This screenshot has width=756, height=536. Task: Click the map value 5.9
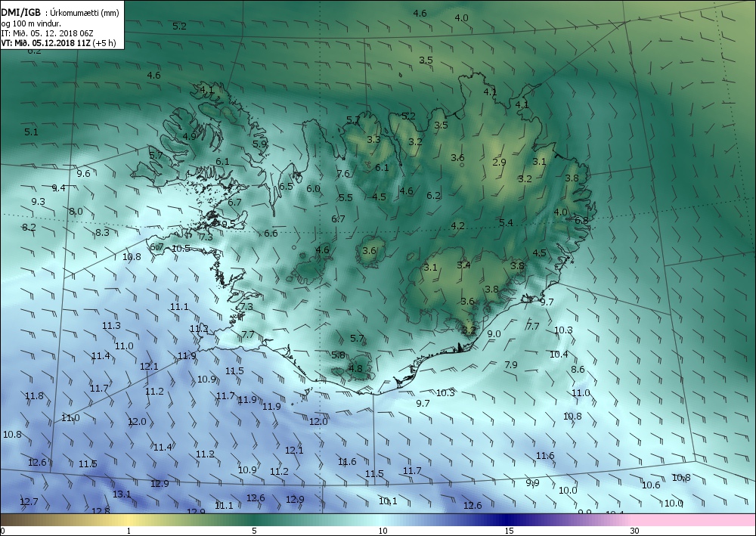(260, 143)
